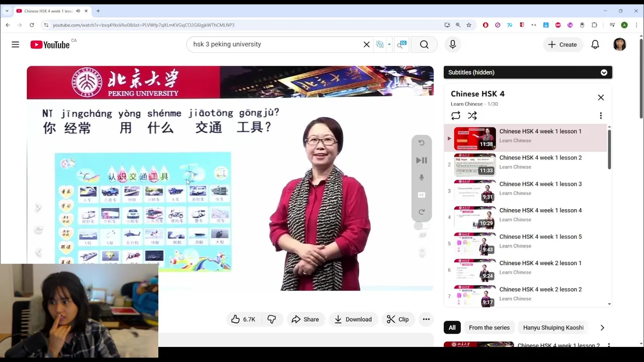Click the translate icon in search box

(380, 44)
